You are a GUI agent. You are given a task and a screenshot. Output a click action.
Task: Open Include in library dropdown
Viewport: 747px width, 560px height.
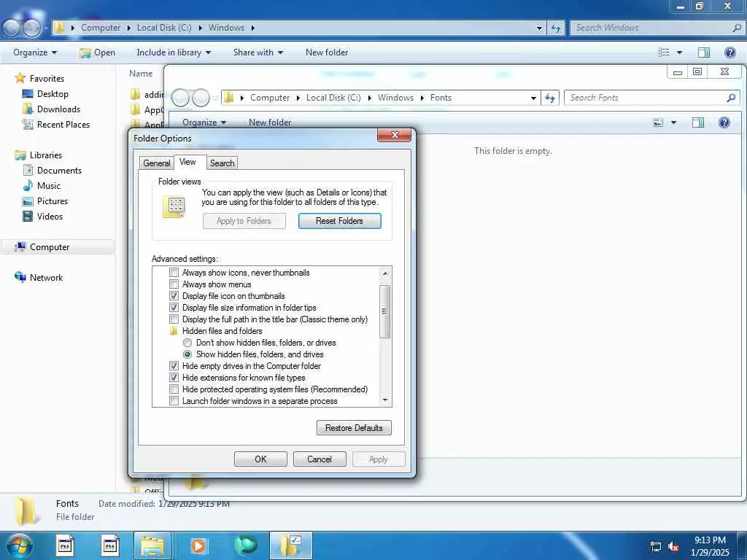click(x=174, y=52)
